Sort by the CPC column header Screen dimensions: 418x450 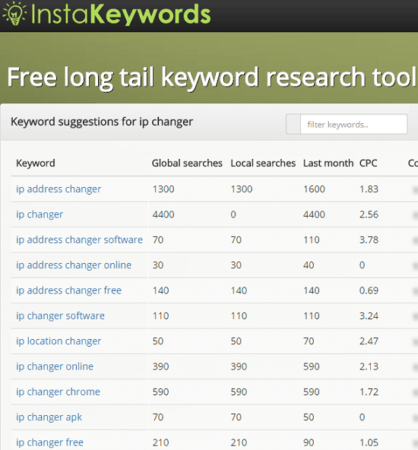[368, 163]
